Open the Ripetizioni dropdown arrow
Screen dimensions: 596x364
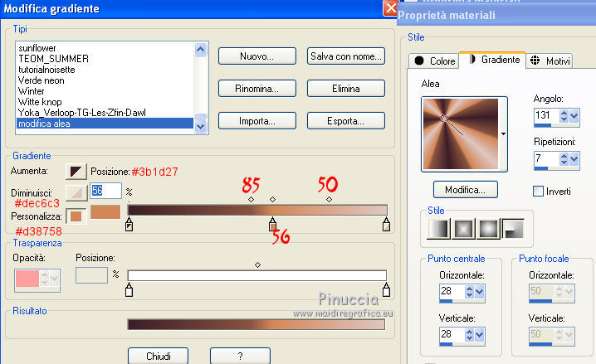574,158
